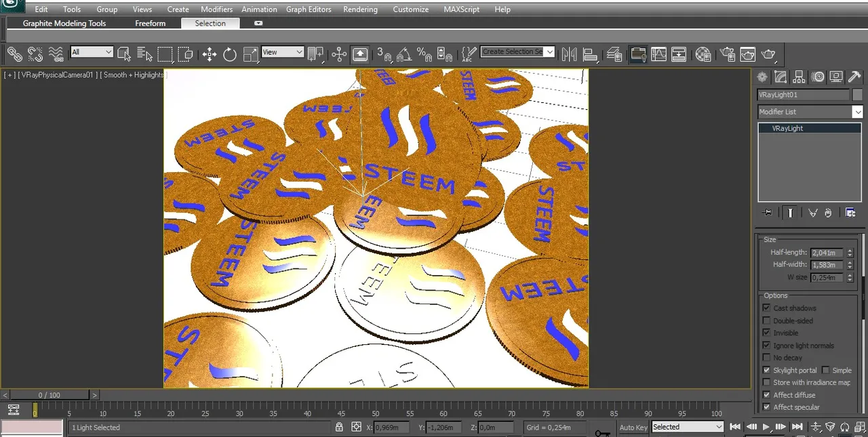
Task: Enable the Double-sided checkbox
Action: click(767, 320)
